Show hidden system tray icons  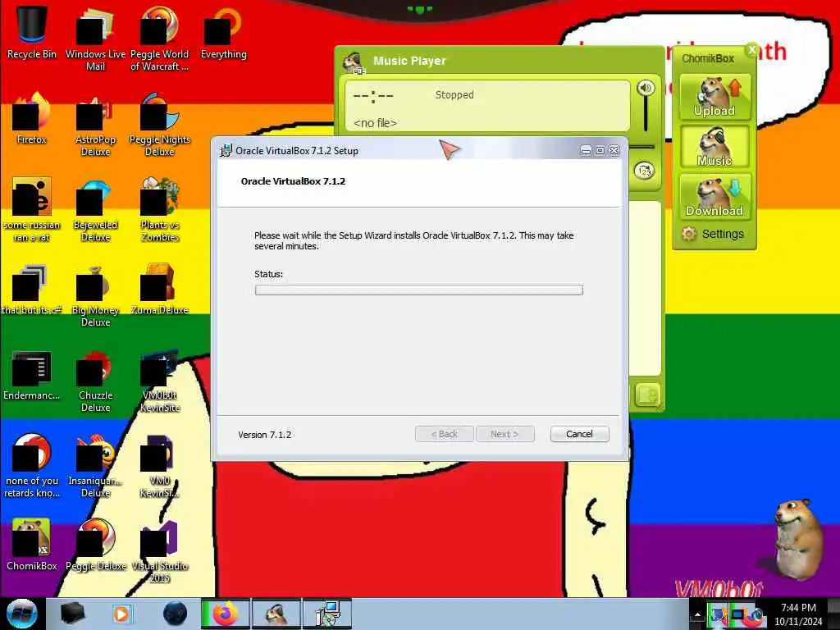pos(697,615)
